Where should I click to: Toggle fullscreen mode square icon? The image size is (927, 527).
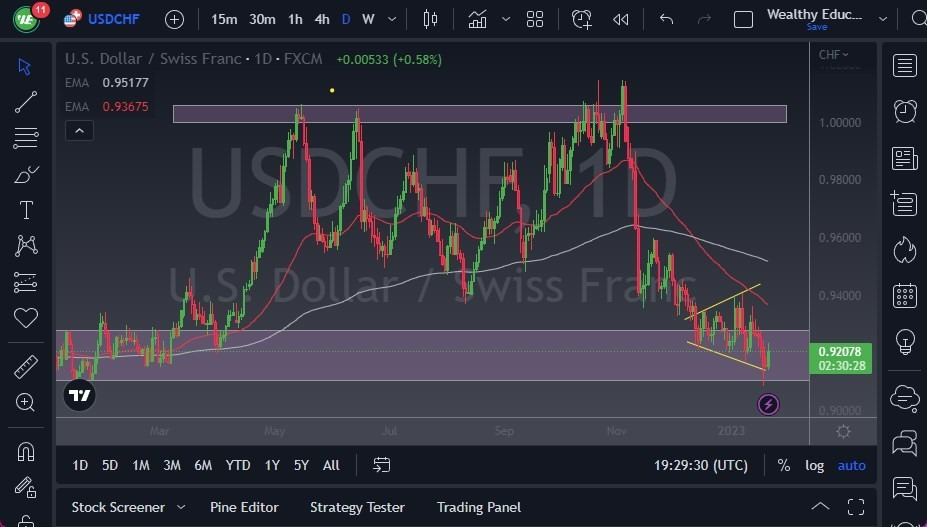[743, 20]
